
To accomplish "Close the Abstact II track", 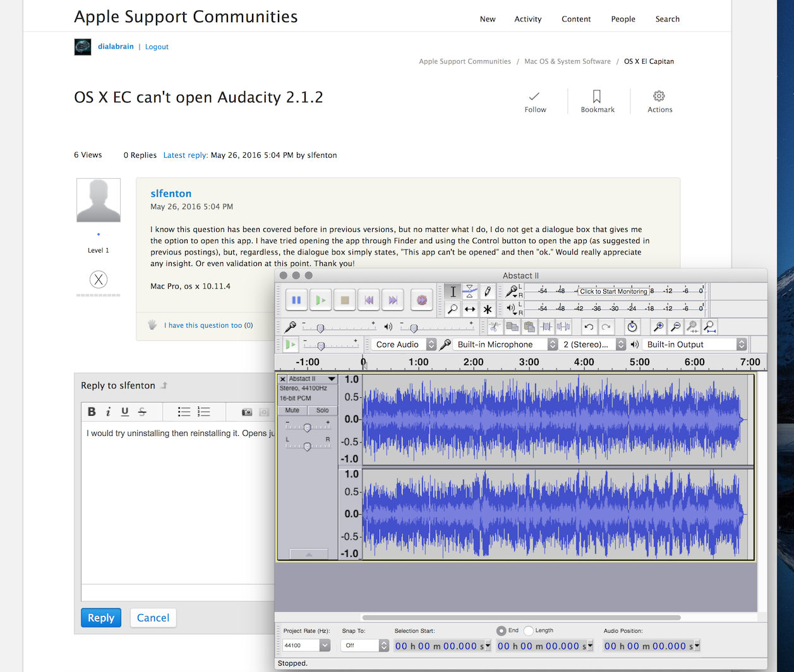I will coord(283,379).
